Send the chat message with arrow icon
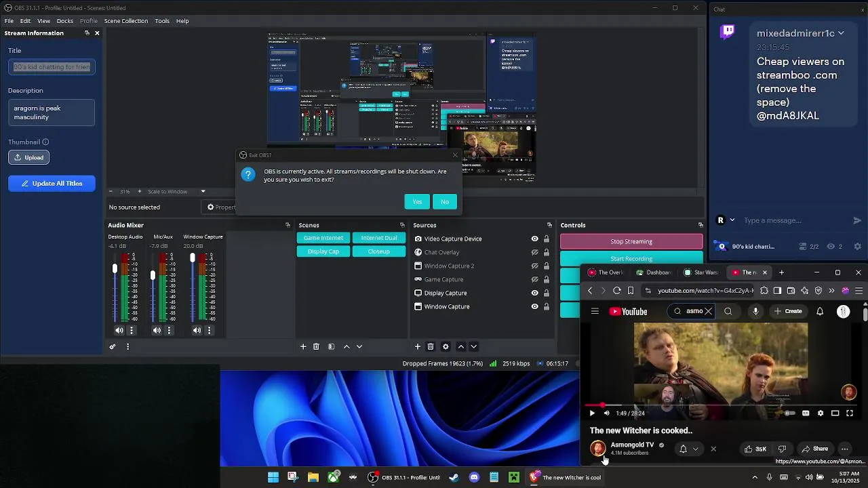The width and height of the screenshot is (868, 488). point(857,220)
